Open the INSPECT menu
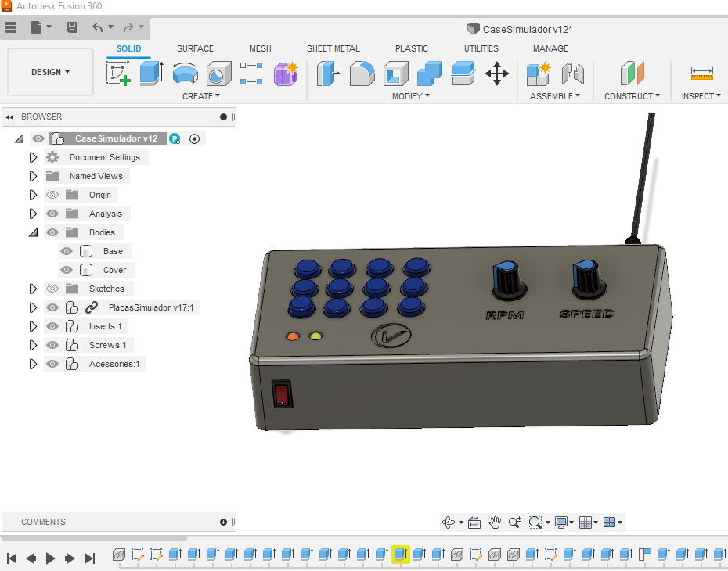Screen dimensions: 728x571 [701, 96]
